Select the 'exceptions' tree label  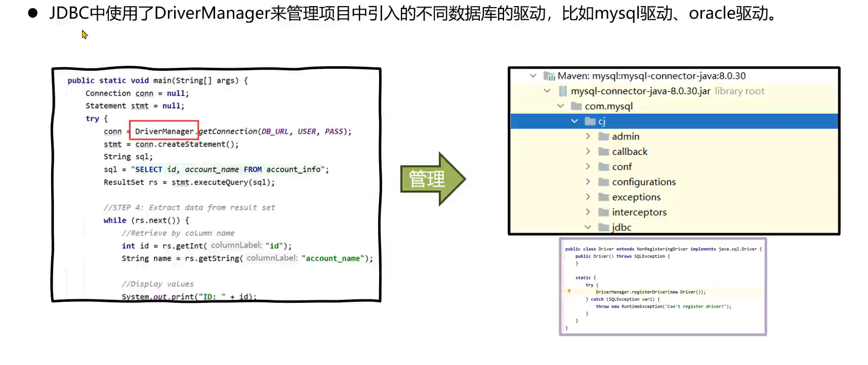point(636,197)
